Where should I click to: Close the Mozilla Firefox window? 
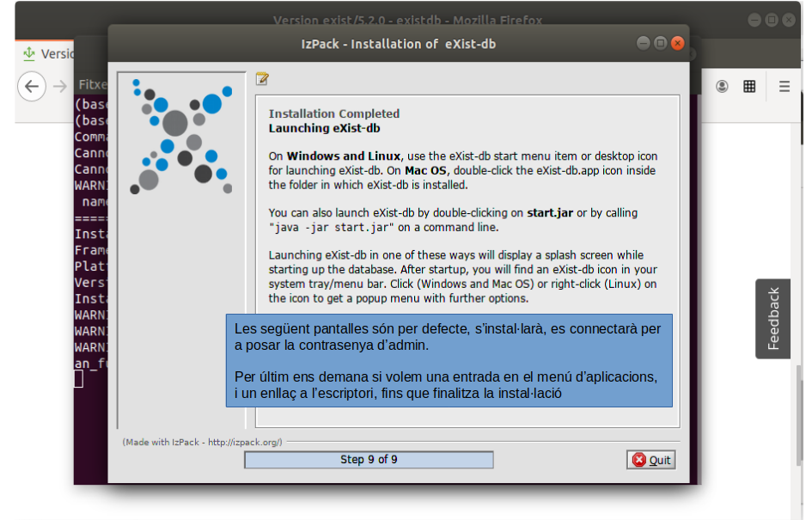click(x=789, y=21)
